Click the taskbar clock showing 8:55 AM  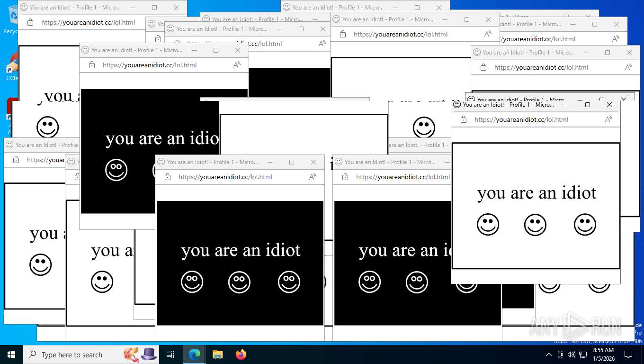click(603, 354)
